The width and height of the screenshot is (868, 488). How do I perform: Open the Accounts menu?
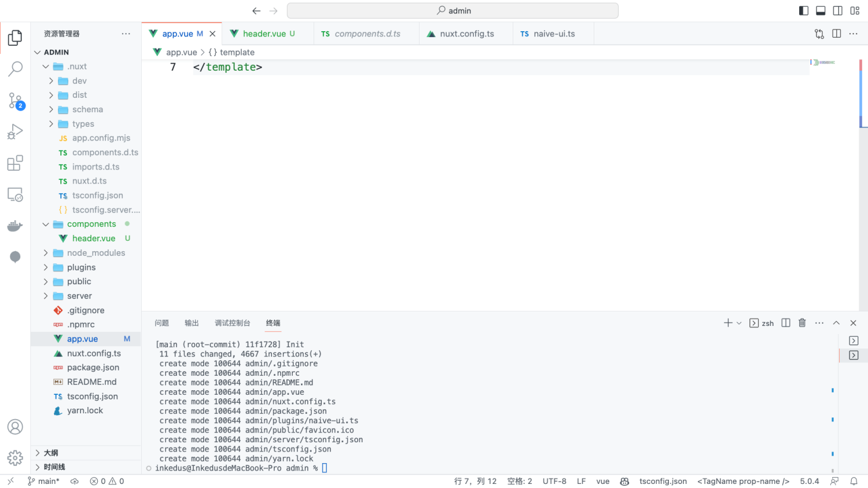pyautogui.click(x=15, y=427)
